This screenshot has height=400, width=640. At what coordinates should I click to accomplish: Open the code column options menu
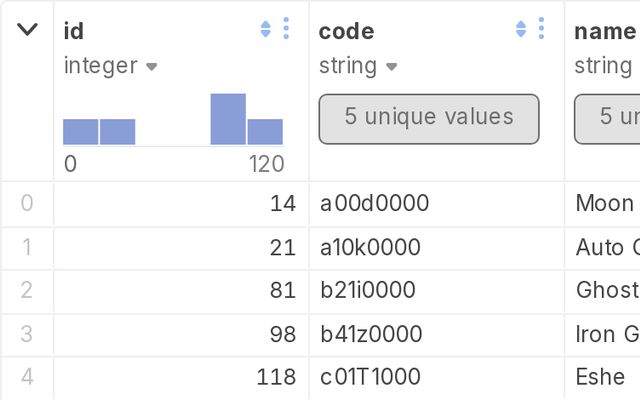[x=541, y=30]
